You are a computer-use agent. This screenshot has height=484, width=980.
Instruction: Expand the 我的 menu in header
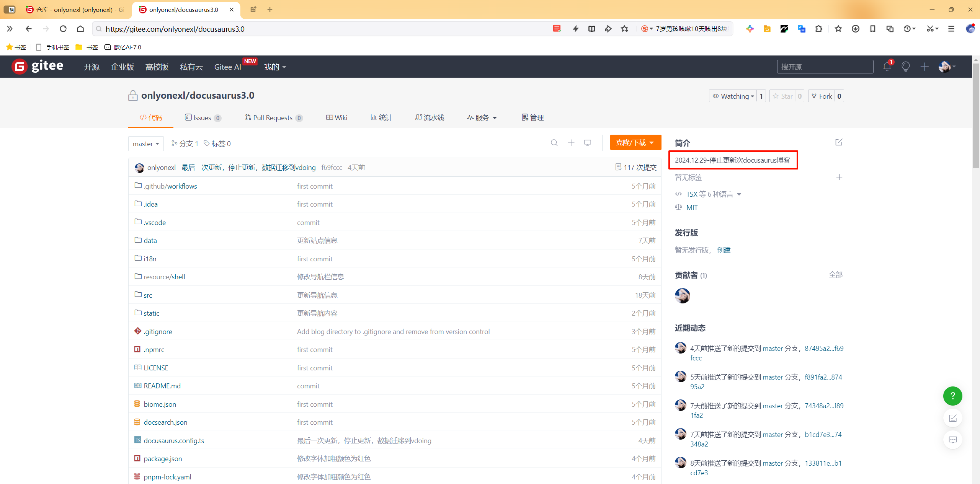point(275,67)
